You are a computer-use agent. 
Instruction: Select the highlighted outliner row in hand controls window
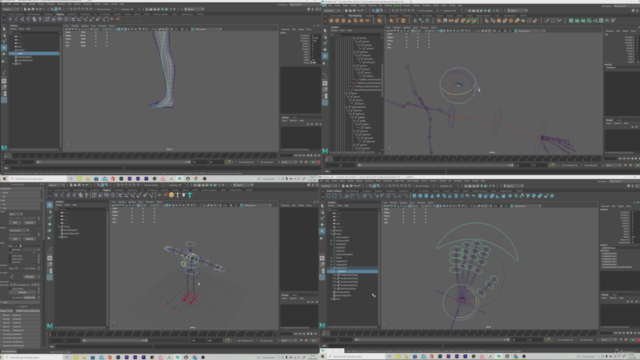pos(353,271)
